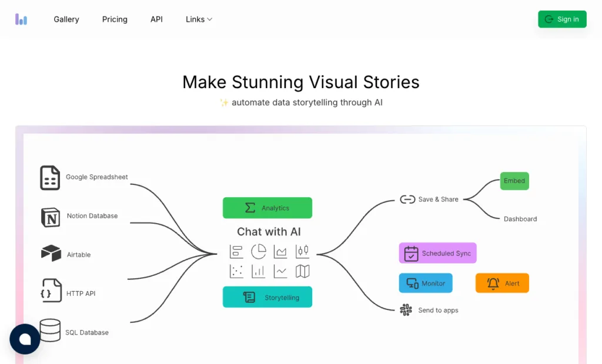This screenshot has width=602, height=364.
Task: Open the Gallery page
Action: pyautogui.click(x=66, y=19)
